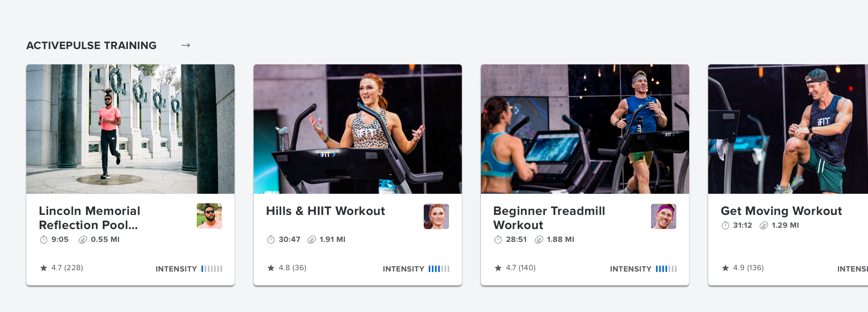Click the star icon beside 4.9 (136)

(x=725, y=268)
